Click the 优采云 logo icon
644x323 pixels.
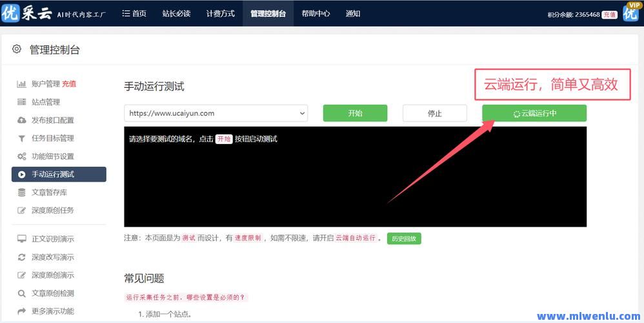click(x=11, y=13)
